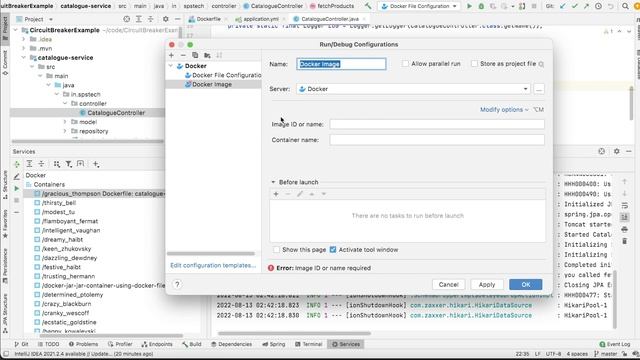The image size is (640, 360).
Task: Select Docker File Configuration in tree
Action: tap(223, 75)
